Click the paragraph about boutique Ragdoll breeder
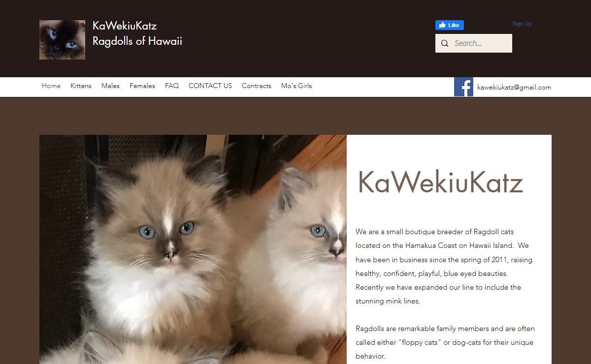The width and height of the screenshot is (591, 364). pyautogui.click(x=445, y=266)
